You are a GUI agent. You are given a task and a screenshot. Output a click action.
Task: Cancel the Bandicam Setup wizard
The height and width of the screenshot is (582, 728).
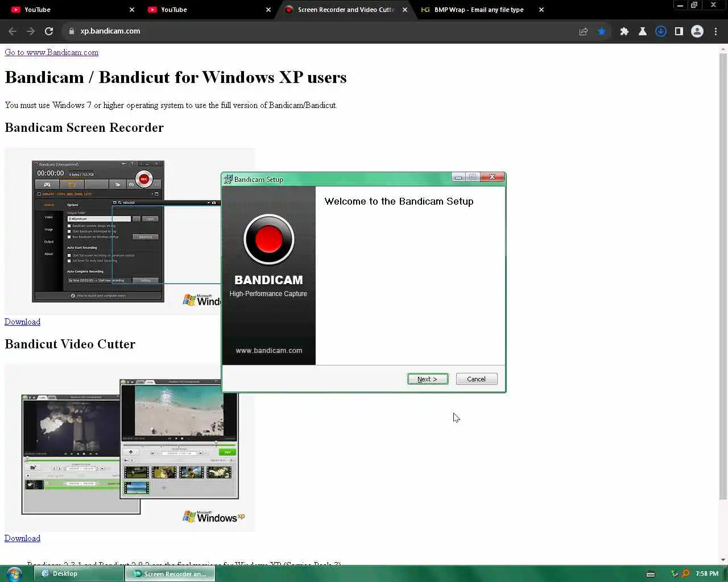(477, 379)
